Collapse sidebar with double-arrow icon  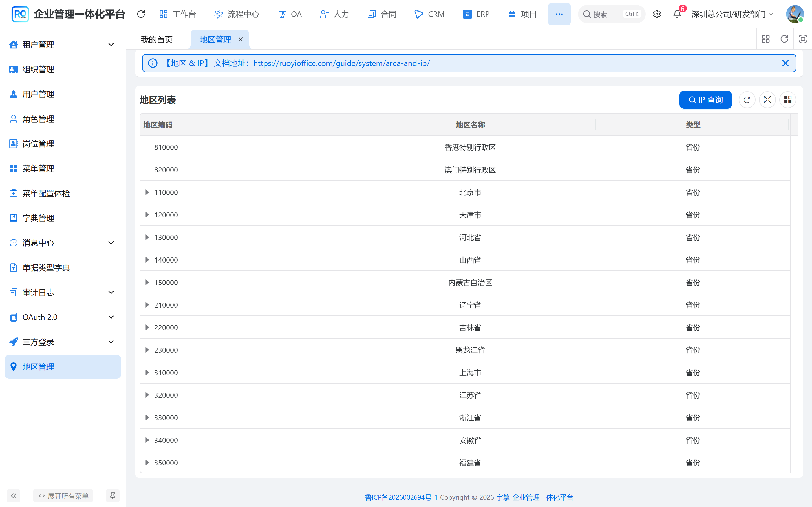pyautogui.click(x=14, y=496)
